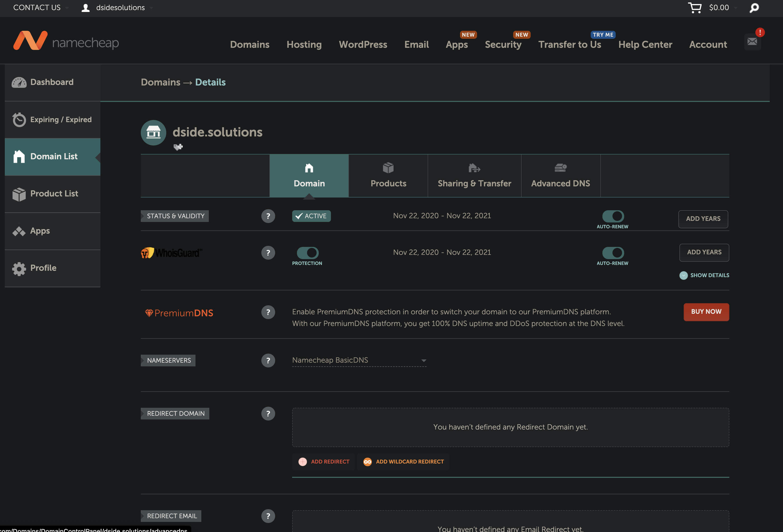
Task: Click the Profile gear icon
Action: point(19,269)
